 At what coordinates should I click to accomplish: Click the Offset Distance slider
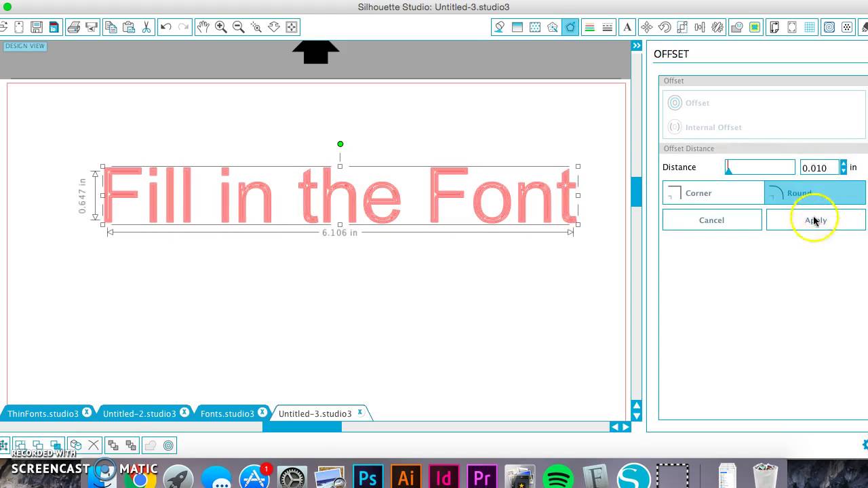pyautogui.click(x=759, y=167)
